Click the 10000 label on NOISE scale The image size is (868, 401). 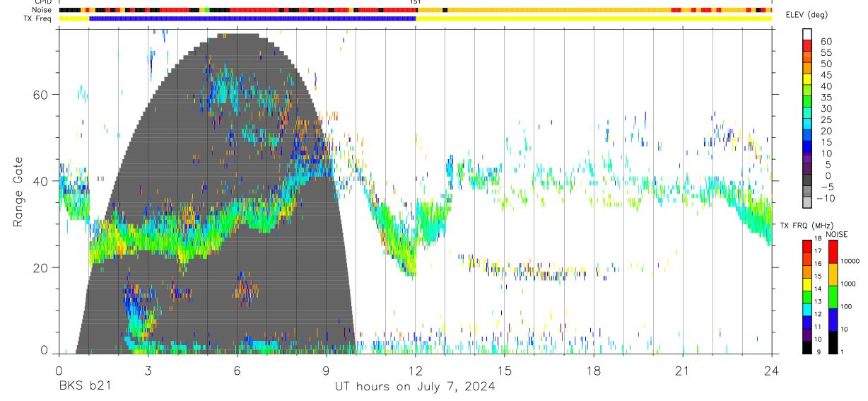(x=850, y=262)
